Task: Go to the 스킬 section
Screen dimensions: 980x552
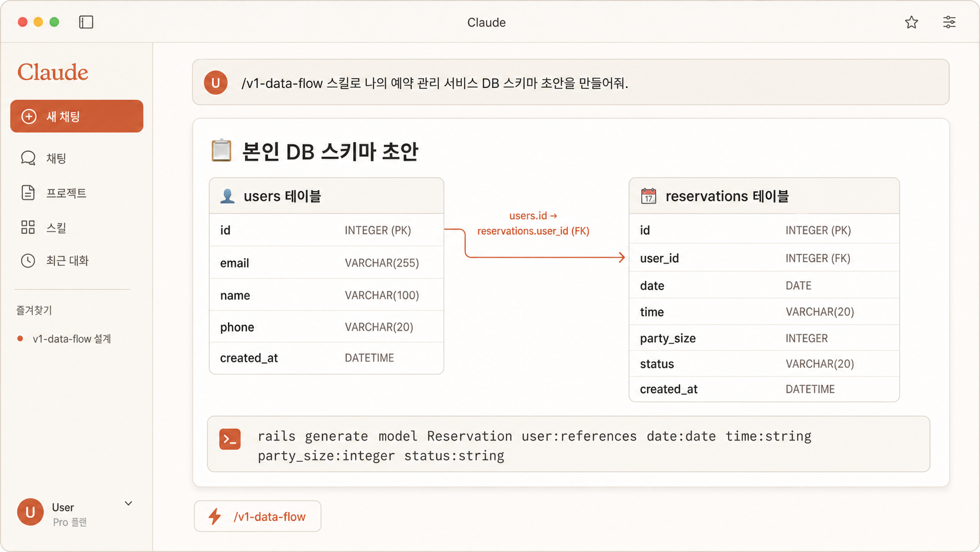Action: coord(56,228)
